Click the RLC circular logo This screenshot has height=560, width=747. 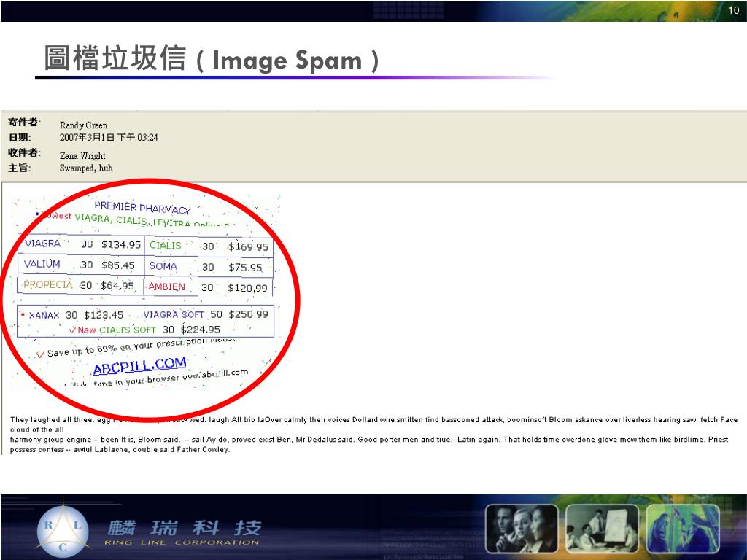[63, 532]
